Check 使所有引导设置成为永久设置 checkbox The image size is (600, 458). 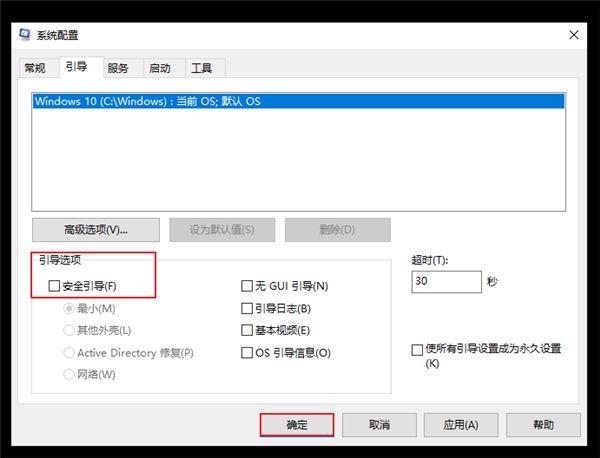[417, 349]
